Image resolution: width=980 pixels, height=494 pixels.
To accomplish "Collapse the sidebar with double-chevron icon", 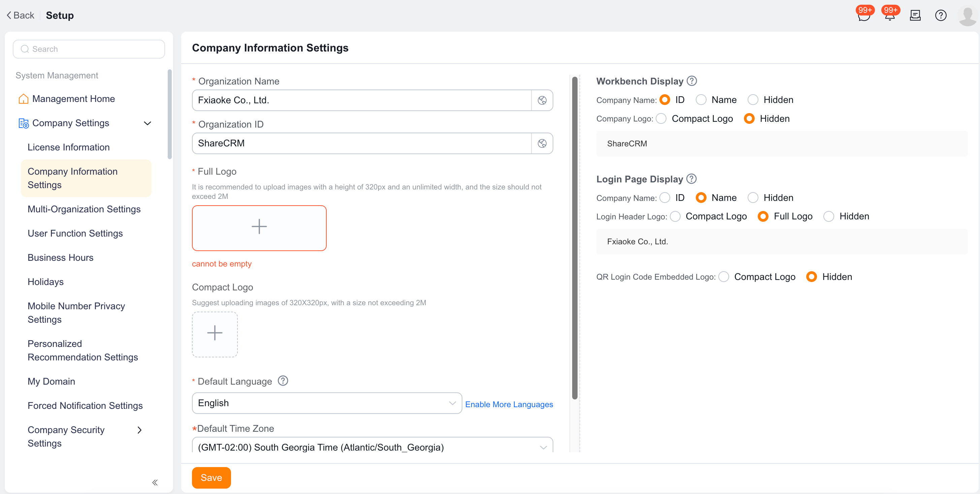I will pos(155,482).
